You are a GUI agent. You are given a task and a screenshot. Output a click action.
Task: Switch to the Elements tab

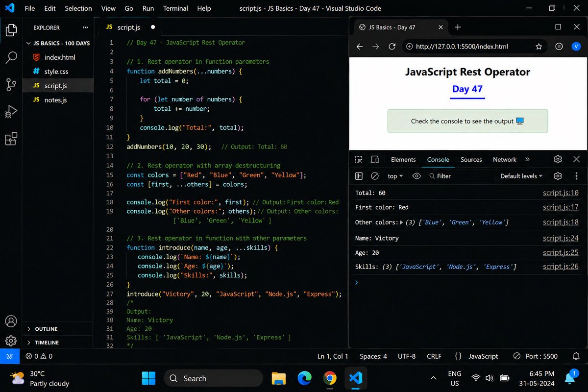tap(403, 159)
